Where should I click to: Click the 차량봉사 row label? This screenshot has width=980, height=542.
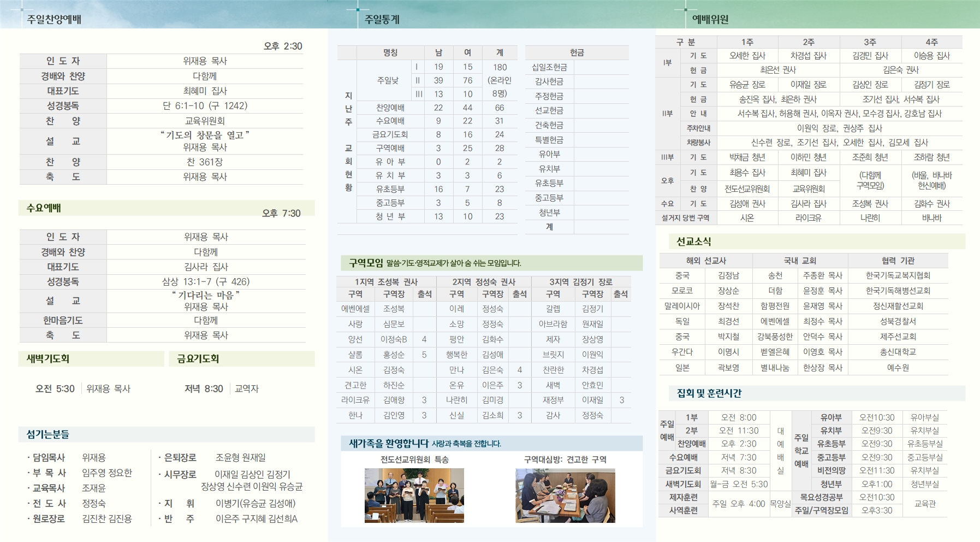[x=698, y=143]
